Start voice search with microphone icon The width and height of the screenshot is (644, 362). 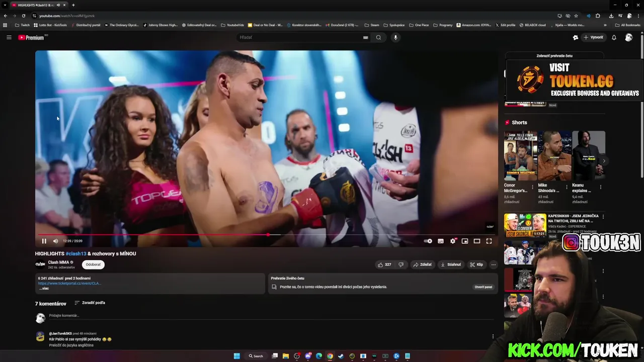395,37
